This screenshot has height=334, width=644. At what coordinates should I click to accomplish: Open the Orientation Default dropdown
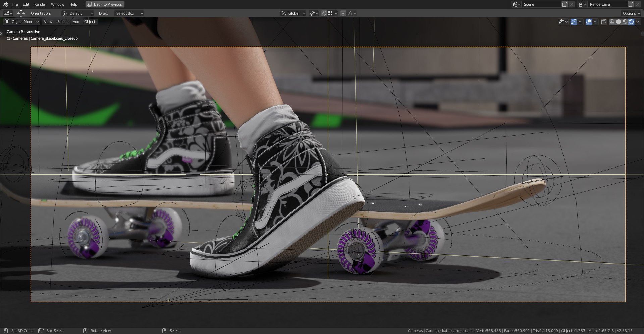pos(78,13)
